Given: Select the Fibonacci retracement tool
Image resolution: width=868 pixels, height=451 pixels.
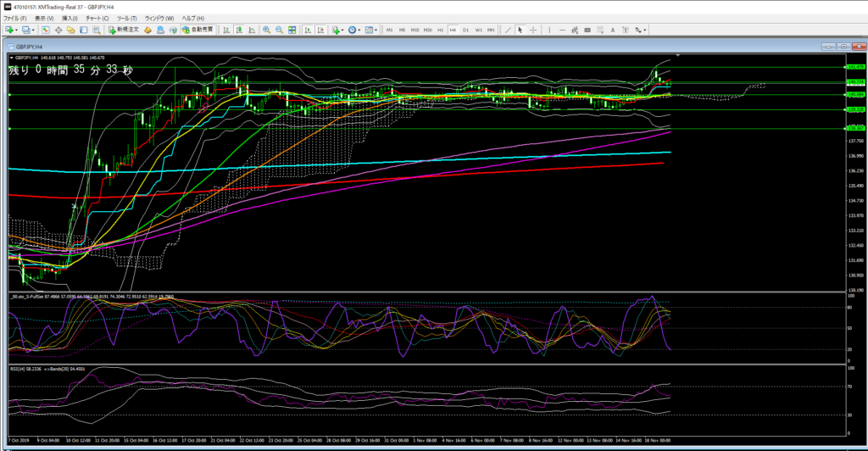Looking at the screenshot, I should pyautogui.click(x=600, y=30).
